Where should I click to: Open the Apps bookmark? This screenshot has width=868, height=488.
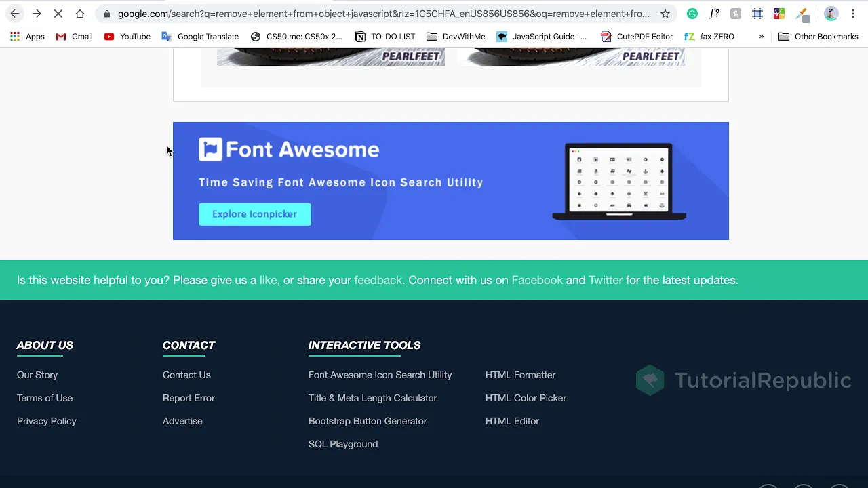click(27, 37)
